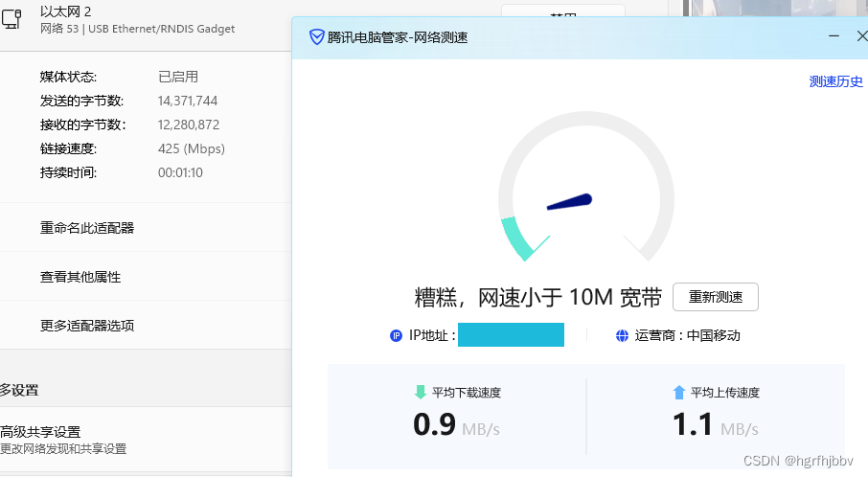Screen dimensions: 868x477
Task: Click the link speed value 425 (Mbps)
Action: point(192,148)
